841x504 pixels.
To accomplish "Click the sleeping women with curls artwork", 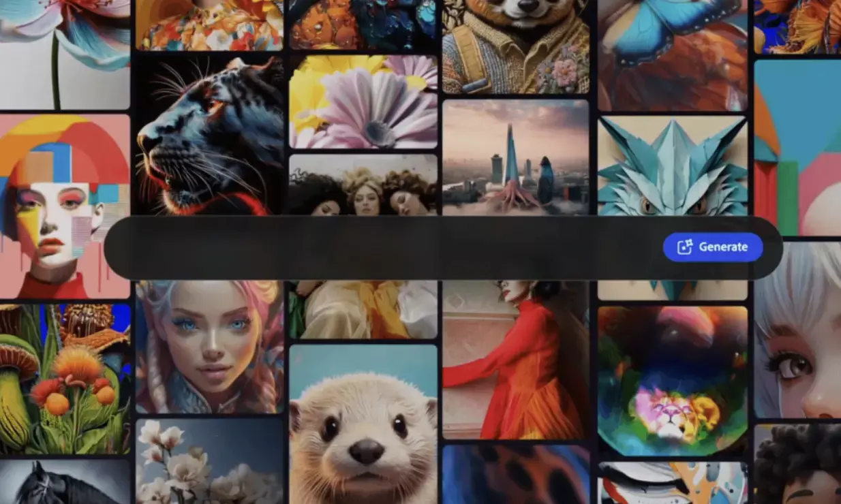I will point(361,191).
